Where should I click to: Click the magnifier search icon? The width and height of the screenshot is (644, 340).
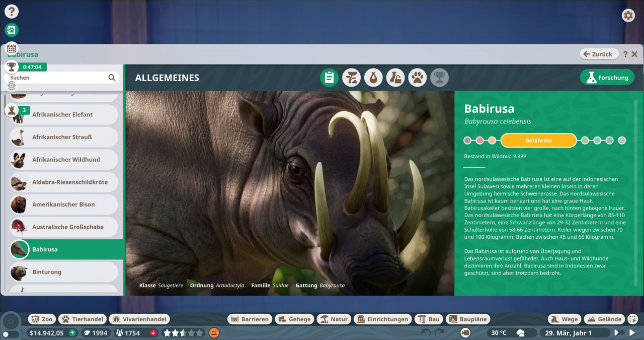click(112, 78)
